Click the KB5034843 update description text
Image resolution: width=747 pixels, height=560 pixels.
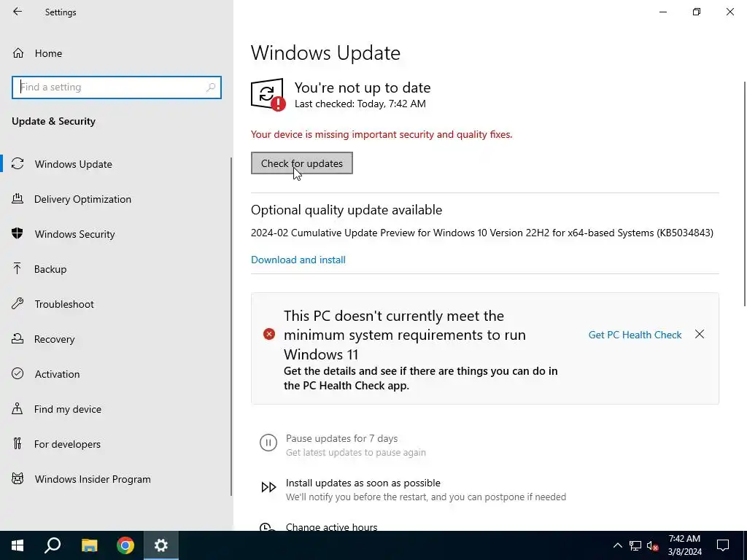[482, 233]
